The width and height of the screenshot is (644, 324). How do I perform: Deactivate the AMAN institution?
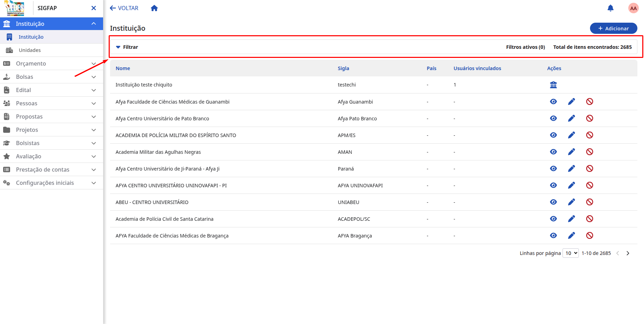[590, 152]
